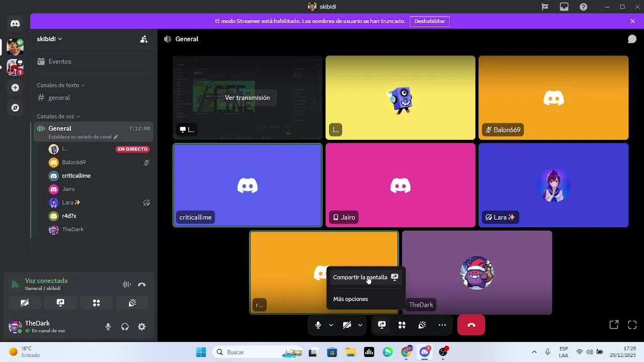Toggle camera in the voice panel

[x=25, y=303]
